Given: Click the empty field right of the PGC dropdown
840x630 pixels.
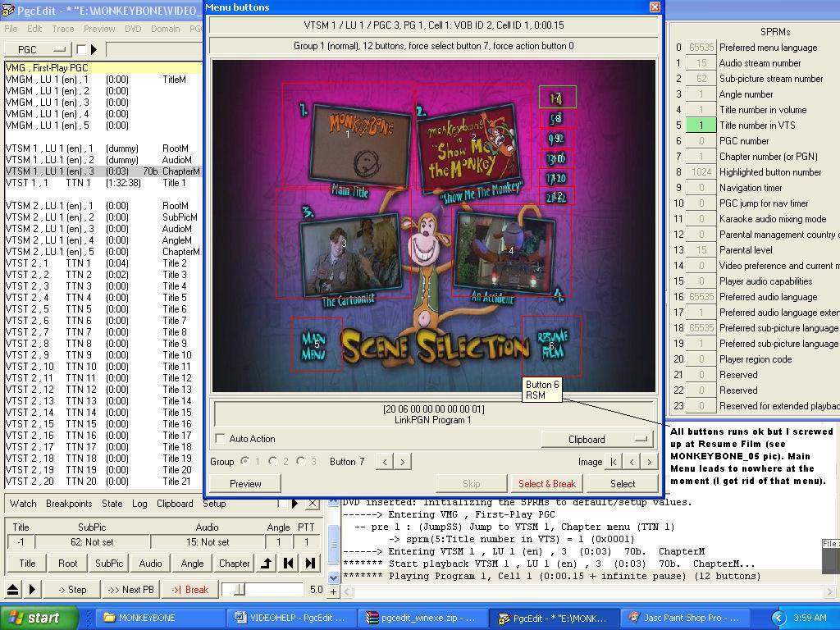Looking at the screenshot, I should (154, 50).
